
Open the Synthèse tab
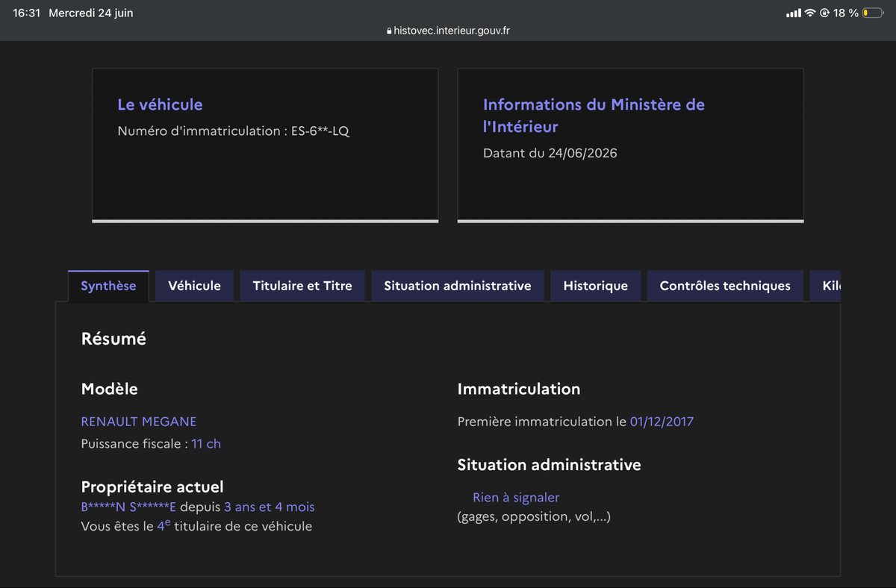(108, 286)
